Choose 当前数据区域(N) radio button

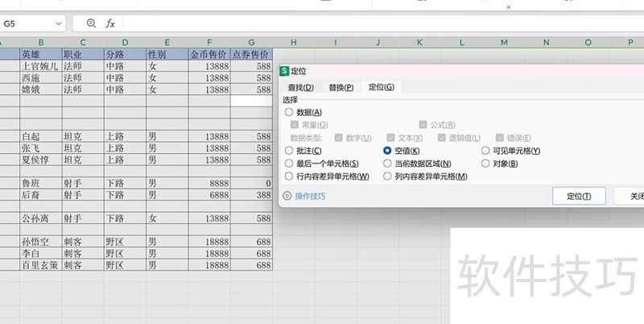tap(388, 164)
